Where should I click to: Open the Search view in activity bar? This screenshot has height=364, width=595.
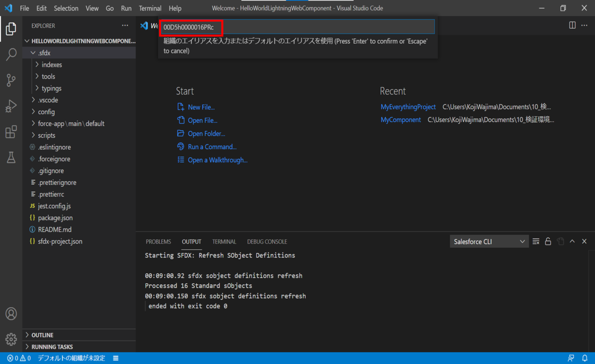pos(11,54)
